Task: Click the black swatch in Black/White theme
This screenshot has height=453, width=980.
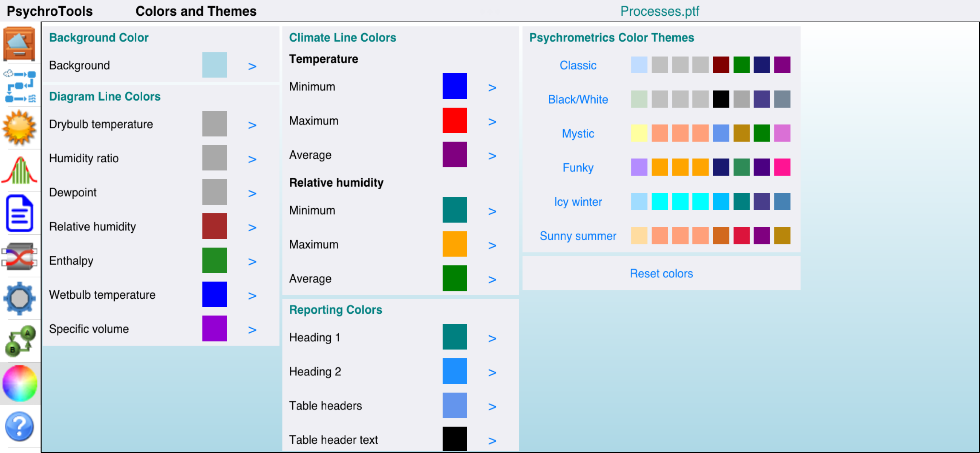Action: click(720, 99)
